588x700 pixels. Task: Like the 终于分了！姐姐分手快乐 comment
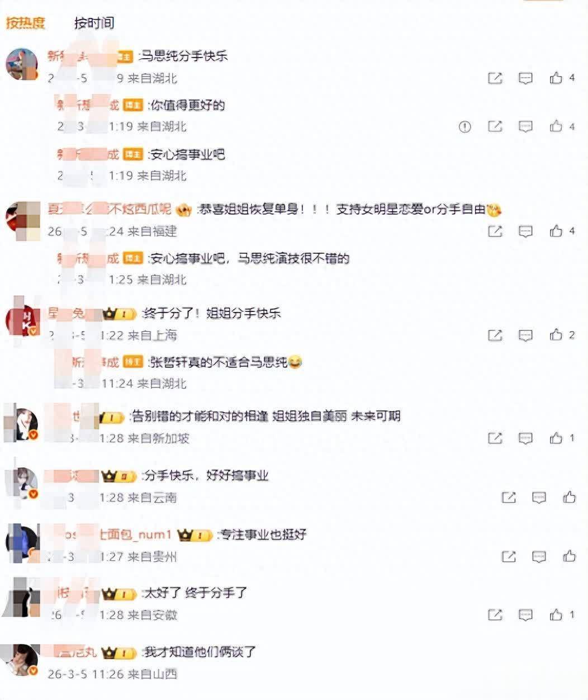(556, 334)
